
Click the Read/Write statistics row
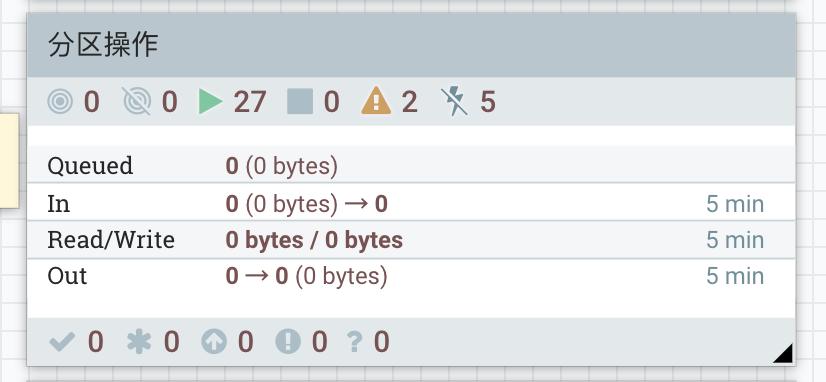tap(411, 240)
